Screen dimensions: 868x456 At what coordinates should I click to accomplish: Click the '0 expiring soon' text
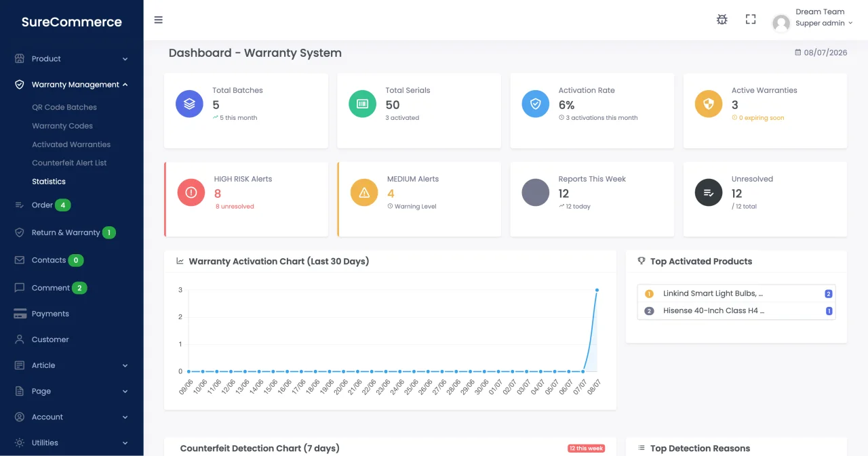(x=757, y=118)
